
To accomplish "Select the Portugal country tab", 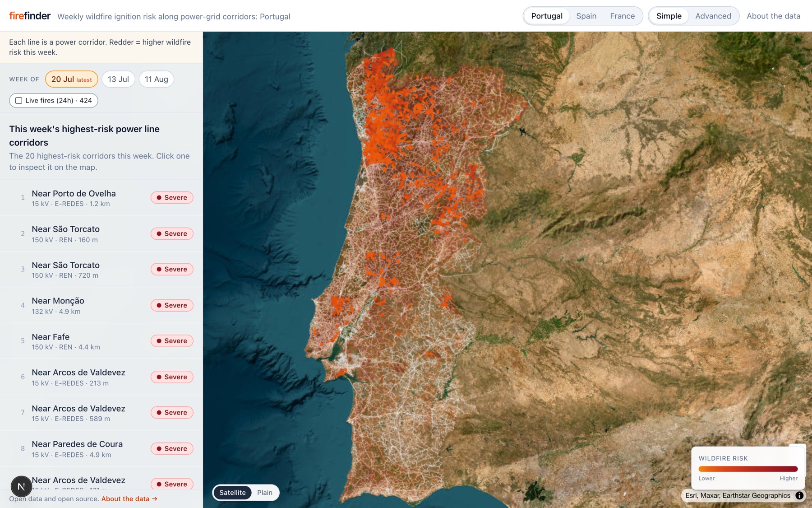I will [x=547, y=16].
